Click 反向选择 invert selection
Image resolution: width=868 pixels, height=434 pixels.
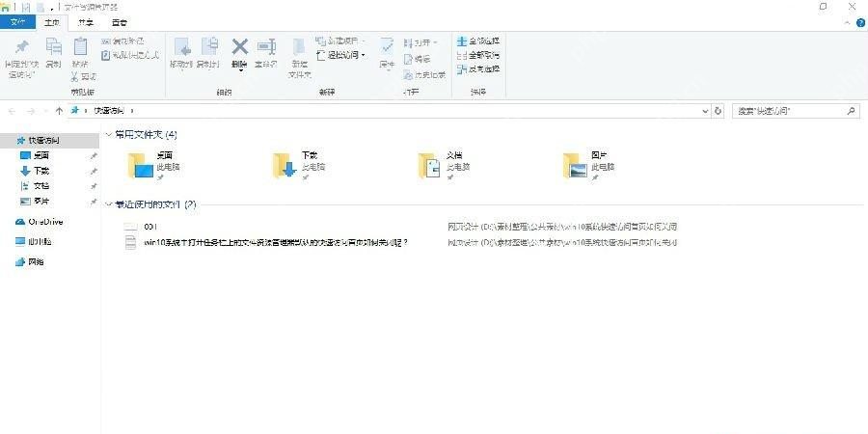click(478, 68)
